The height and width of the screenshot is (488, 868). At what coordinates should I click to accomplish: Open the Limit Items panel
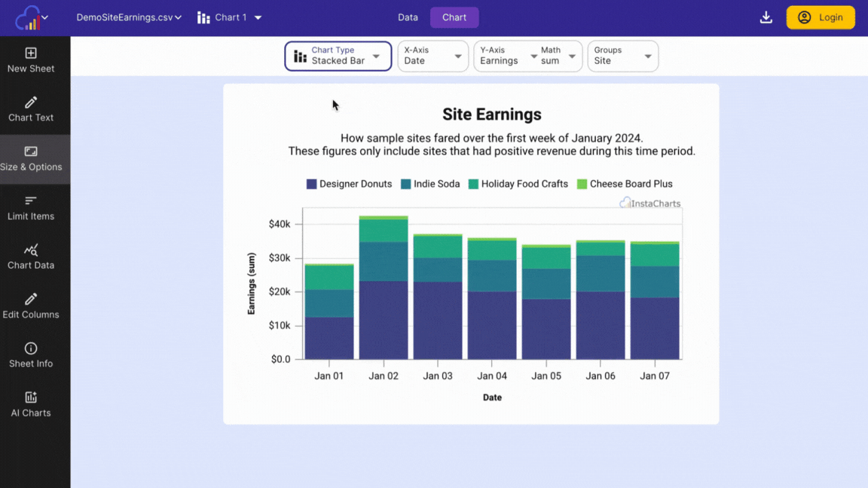[31, 208]
